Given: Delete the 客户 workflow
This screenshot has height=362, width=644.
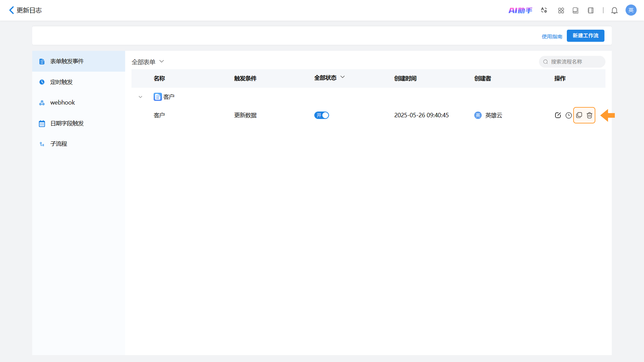Looking at the screenshot, I should pyautogui.click(x=589, y=115).
